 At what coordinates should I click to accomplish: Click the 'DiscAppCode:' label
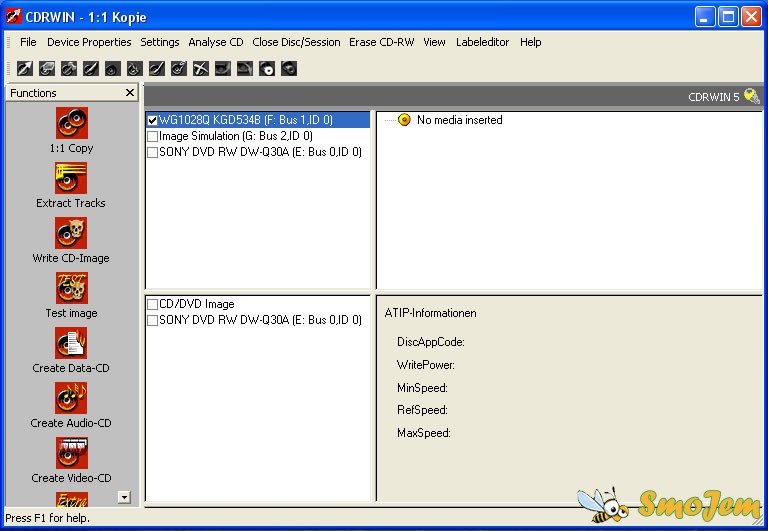click(431, 342)
